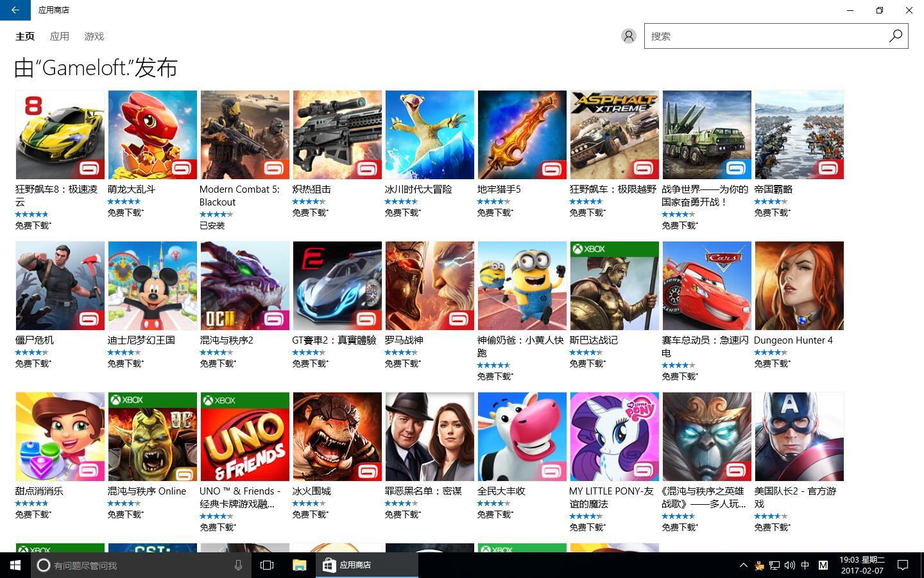The image size is (924, 578).
Task: Click the 罗马战神 title text
Action: 404,340
